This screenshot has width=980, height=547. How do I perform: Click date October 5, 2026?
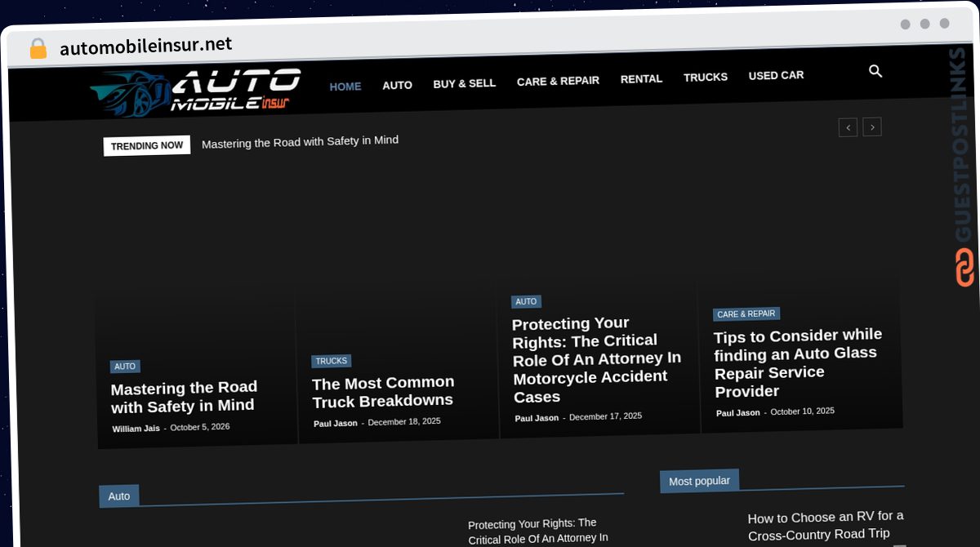tap(200, 427)
